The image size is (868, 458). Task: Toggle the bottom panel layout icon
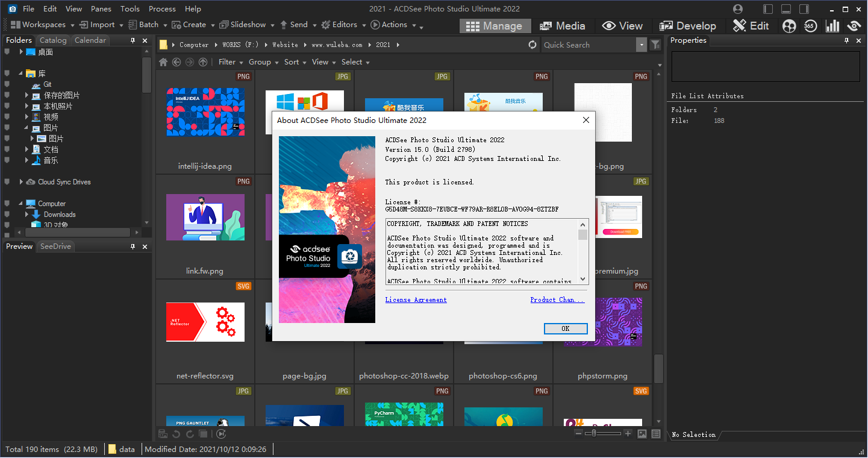(x=786, y=9)
